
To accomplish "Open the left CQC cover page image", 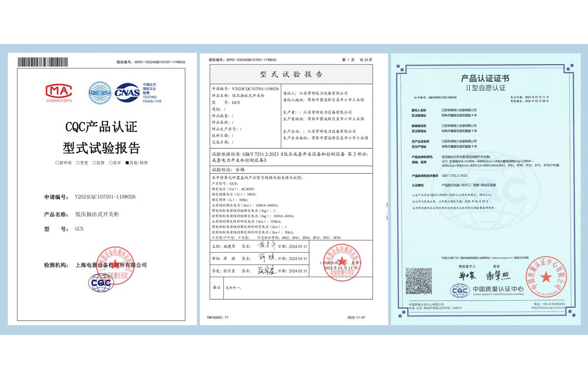I will tap(100, 186).
